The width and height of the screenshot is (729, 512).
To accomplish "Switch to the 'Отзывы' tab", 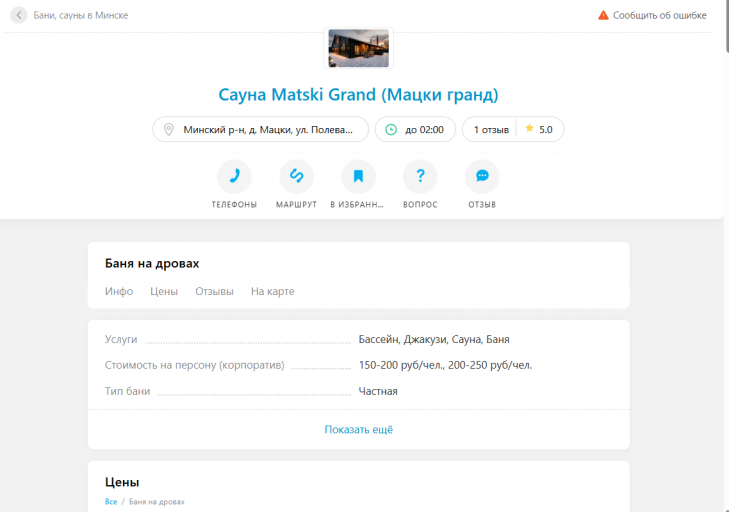I will pyautogui.click(x=214, y=292).
